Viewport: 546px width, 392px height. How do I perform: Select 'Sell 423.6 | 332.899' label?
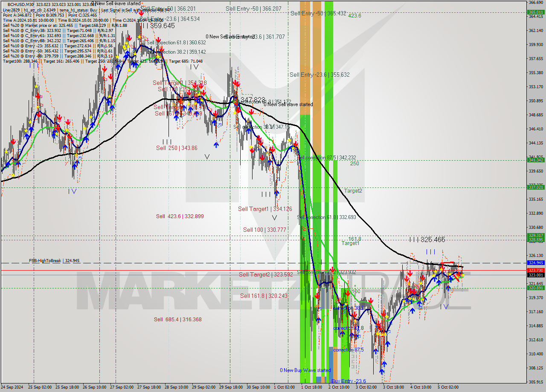(180, 216)
